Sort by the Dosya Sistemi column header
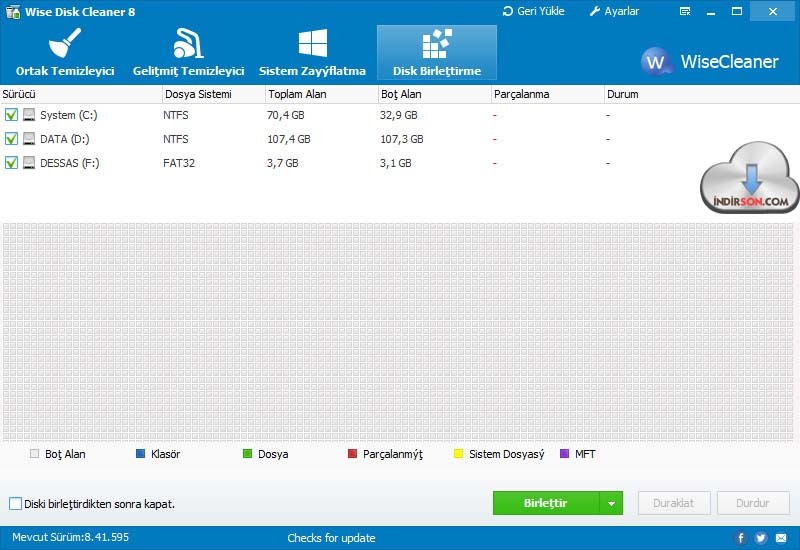 (x=214, y=94)
